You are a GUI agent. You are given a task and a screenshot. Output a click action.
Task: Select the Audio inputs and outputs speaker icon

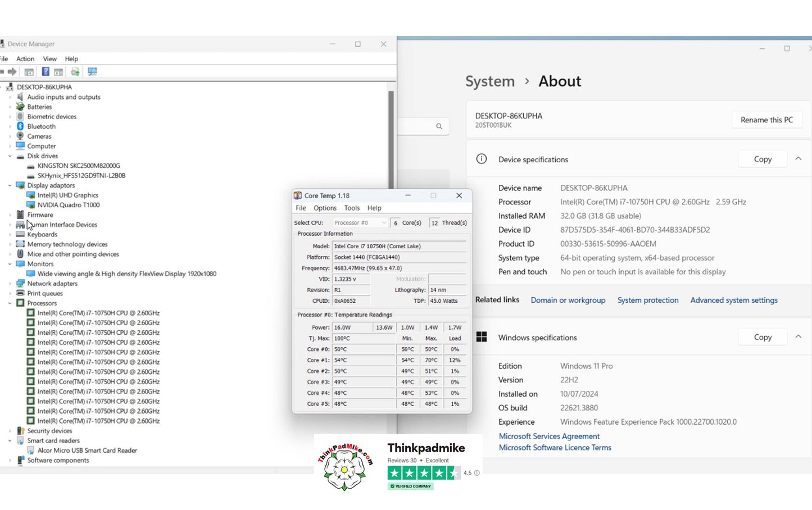[x=20, y=97]
